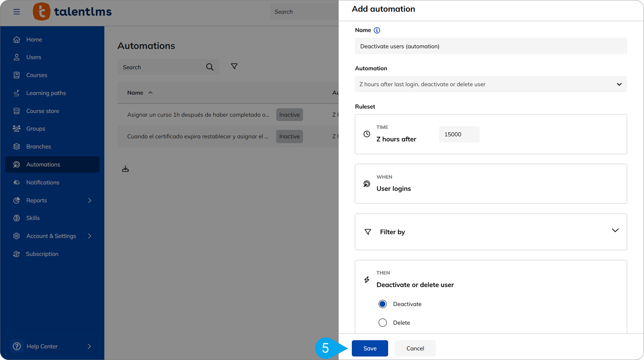Click the automations filter funnel icon
Screen dimensions: 644x360
click(x=234, y=67)
